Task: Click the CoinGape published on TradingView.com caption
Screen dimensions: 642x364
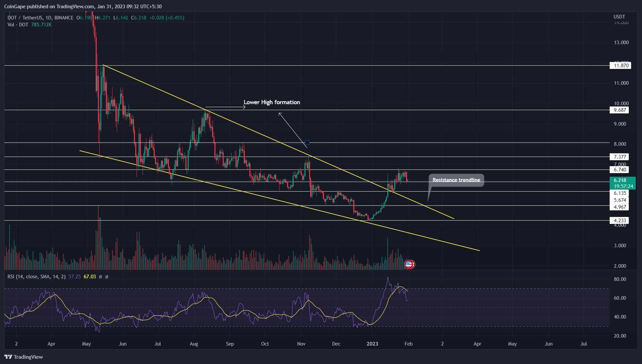Action: pyautogui.click(x=83, y=6)
